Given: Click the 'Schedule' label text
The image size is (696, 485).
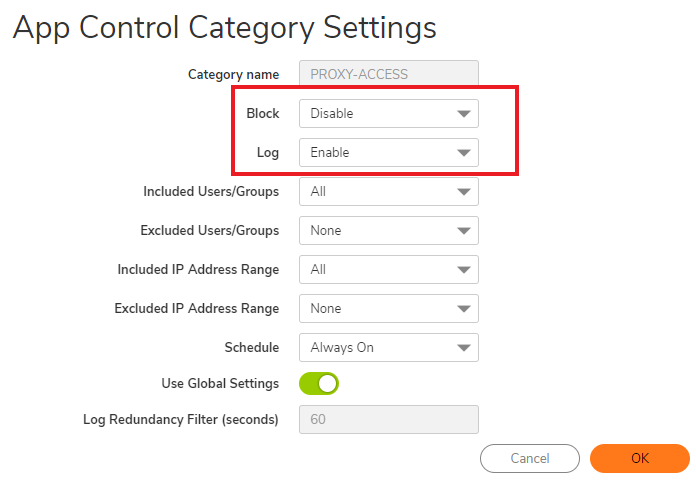Looking at the screenshot, I should coord(252,347).
